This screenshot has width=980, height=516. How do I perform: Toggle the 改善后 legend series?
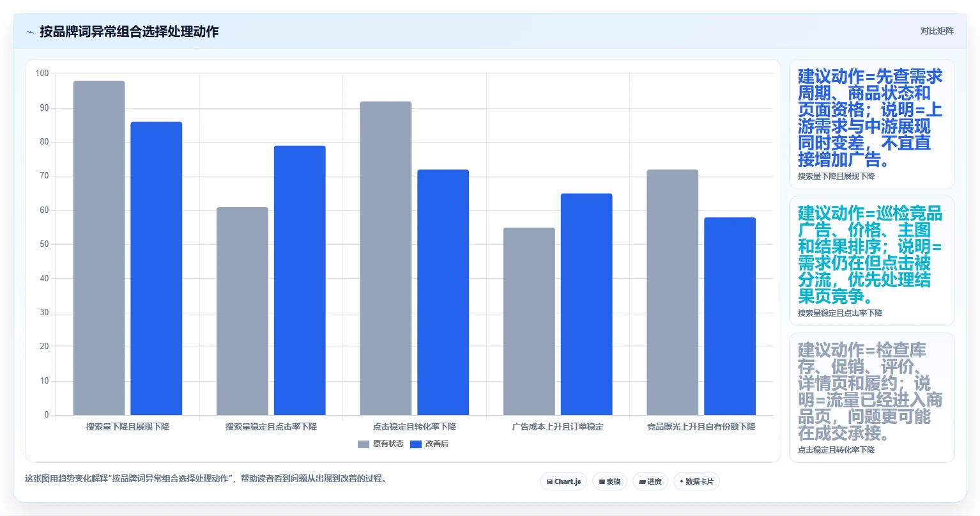[x=429, y=444]
